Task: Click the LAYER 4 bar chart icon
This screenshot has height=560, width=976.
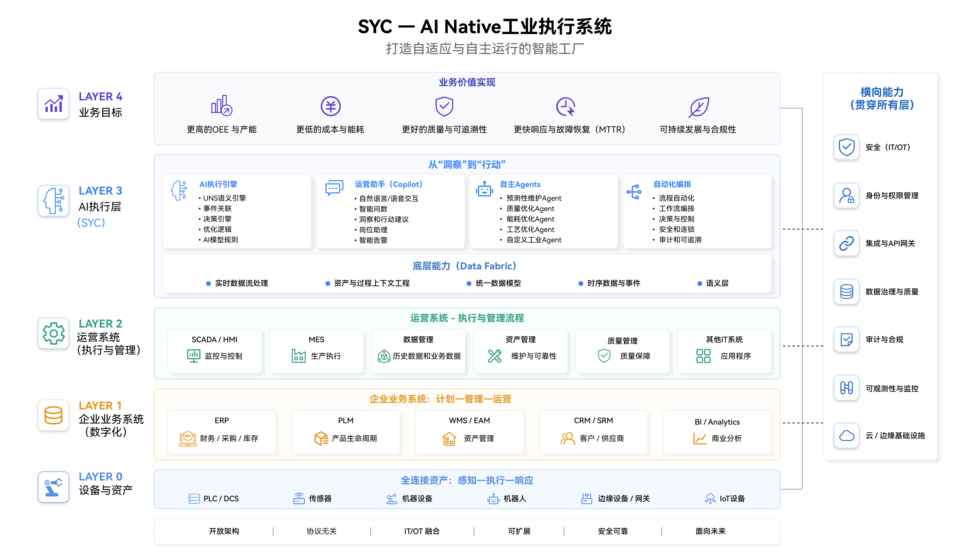Action: tap(54, 103)
